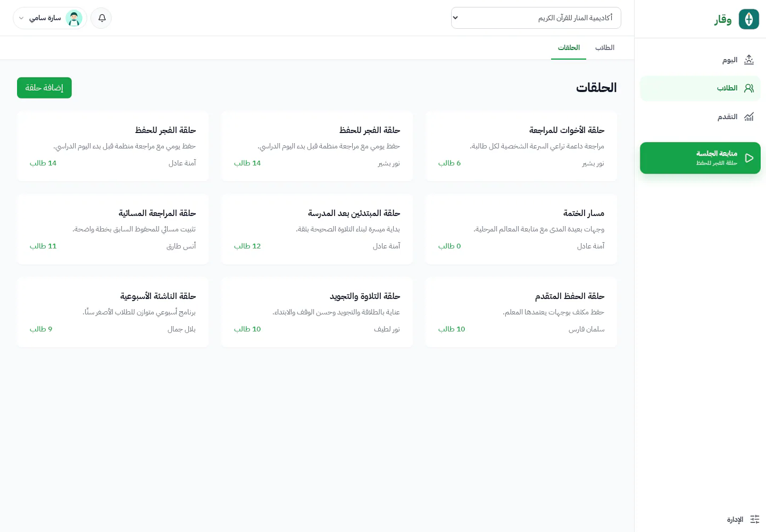Click the الطلاب users icon in the sidebar

749,88
